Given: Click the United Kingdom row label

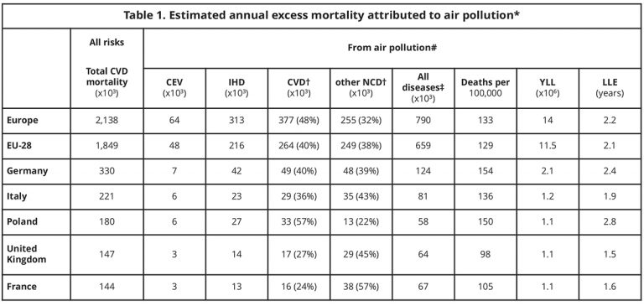Looking at the screenshot, I should [26, 254].
